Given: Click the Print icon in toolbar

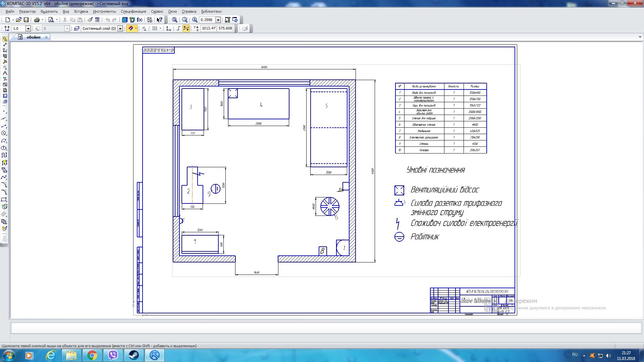Looking at the screenshot, I should 37,20.
